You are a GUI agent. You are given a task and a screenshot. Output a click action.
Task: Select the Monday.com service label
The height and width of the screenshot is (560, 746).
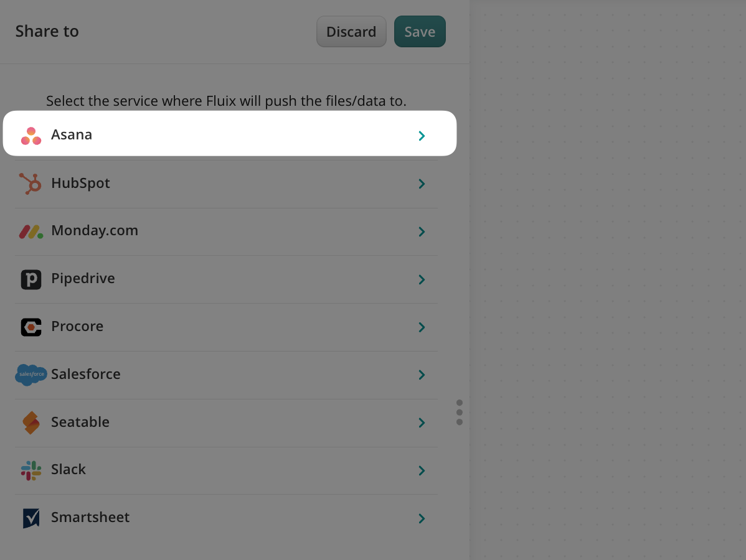point(95,231)
